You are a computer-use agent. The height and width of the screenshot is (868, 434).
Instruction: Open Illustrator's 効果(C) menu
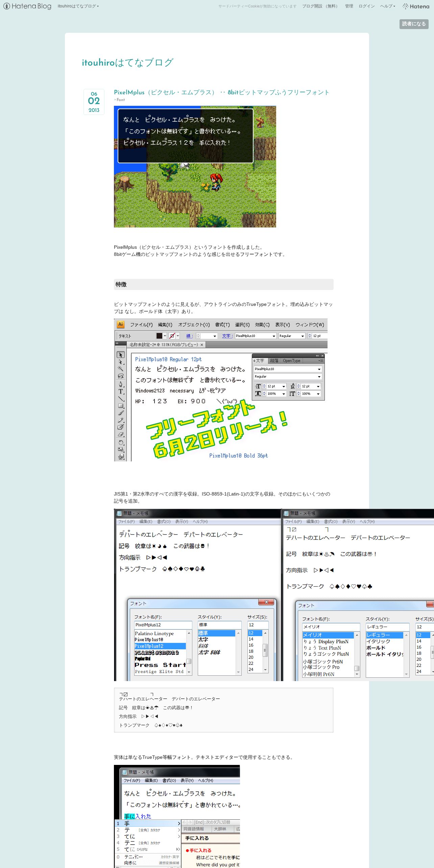[x=262, y=324]
